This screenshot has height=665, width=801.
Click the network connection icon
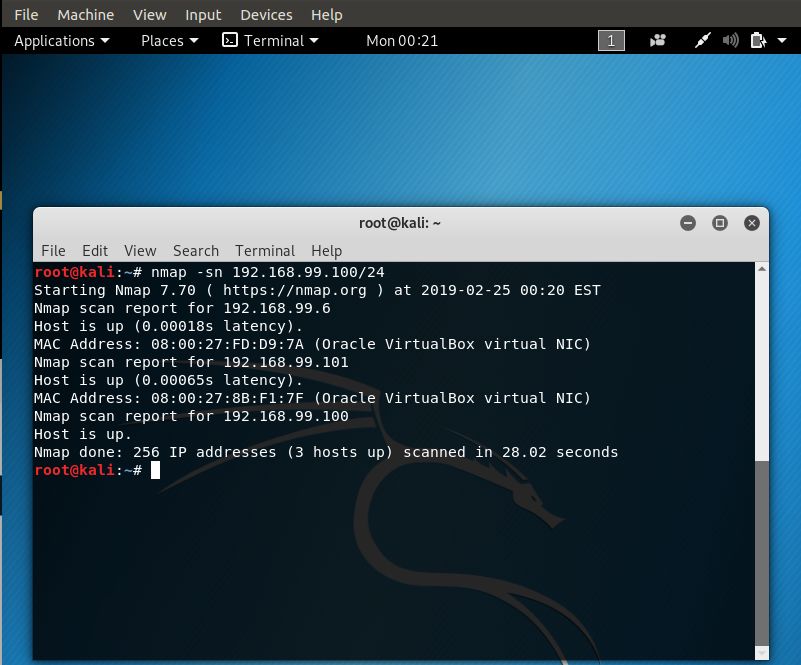[702, 40]
